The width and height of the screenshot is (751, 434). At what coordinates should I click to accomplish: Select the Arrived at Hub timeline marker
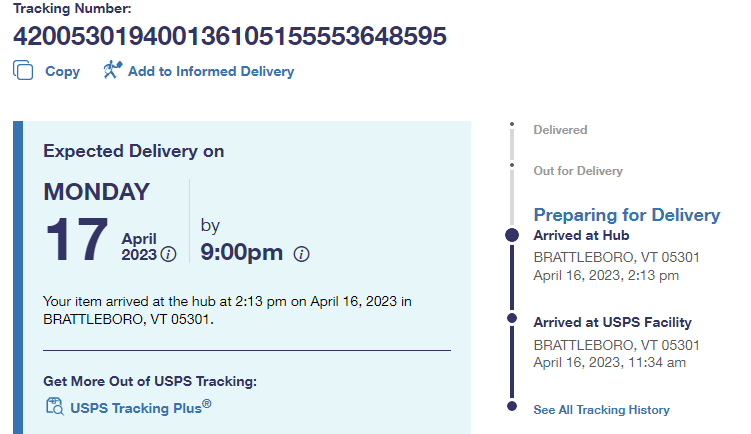click(512, 235)
